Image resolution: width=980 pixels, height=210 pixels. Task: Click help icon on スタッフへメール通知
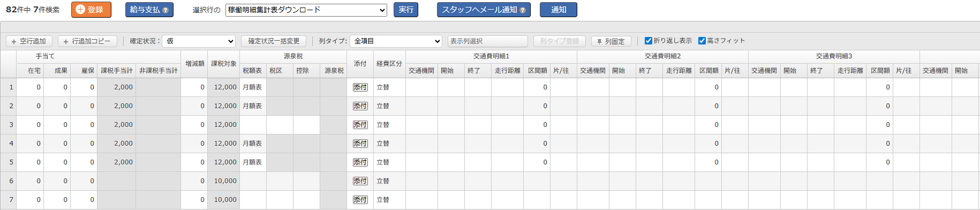(x=522, y=10)
